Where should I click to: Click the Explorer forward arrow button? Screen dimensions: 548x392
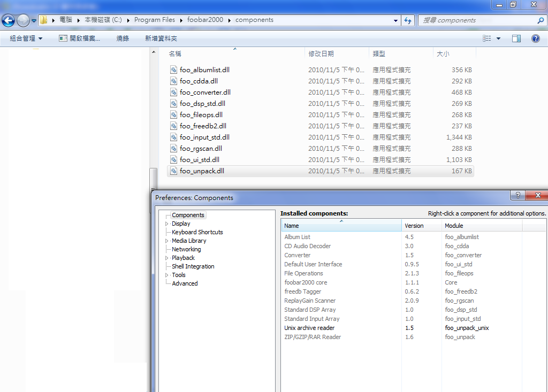pyautogui.click(x=24, y=21)
